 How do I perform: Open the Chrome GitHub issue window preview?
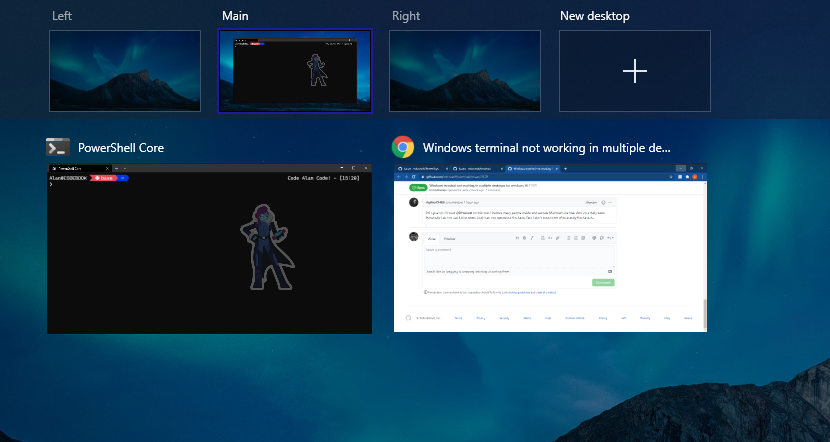pos(551,248)
